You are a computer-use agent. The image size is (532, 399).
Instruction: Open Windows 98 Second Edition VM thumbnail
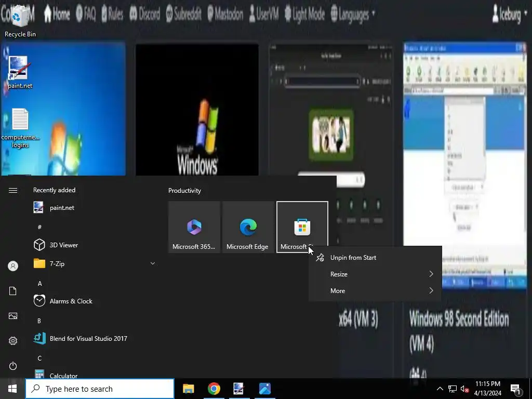(x=464, y=166)
